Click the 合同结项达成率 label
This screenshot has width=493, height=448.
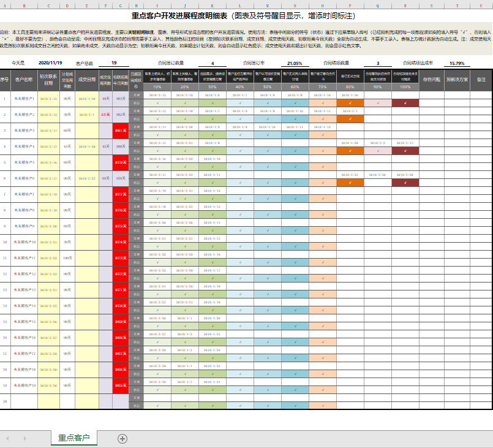[418, 63]
